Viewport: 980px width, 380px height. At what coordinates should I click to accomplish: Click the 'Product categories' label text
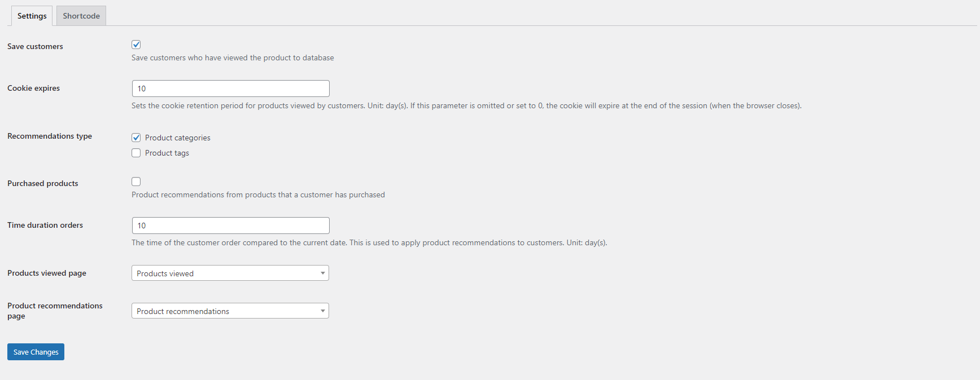click(178, 138)
